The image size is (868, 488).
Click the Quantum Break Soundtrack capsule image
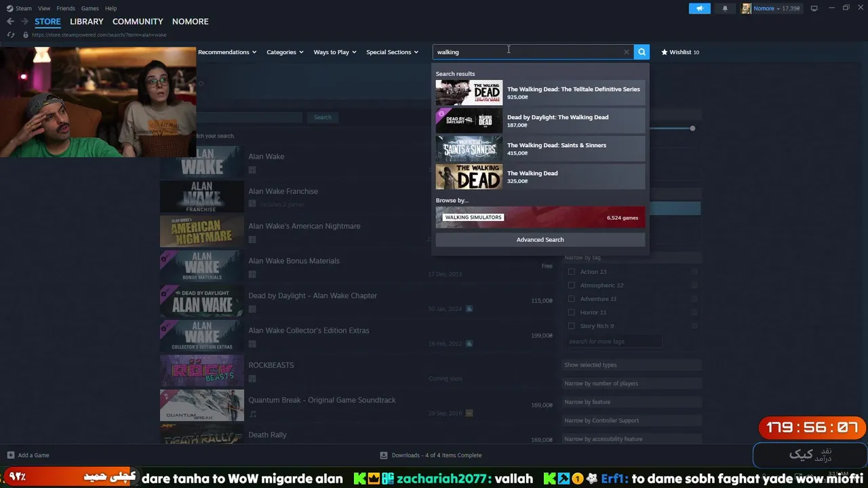[202, 405]
